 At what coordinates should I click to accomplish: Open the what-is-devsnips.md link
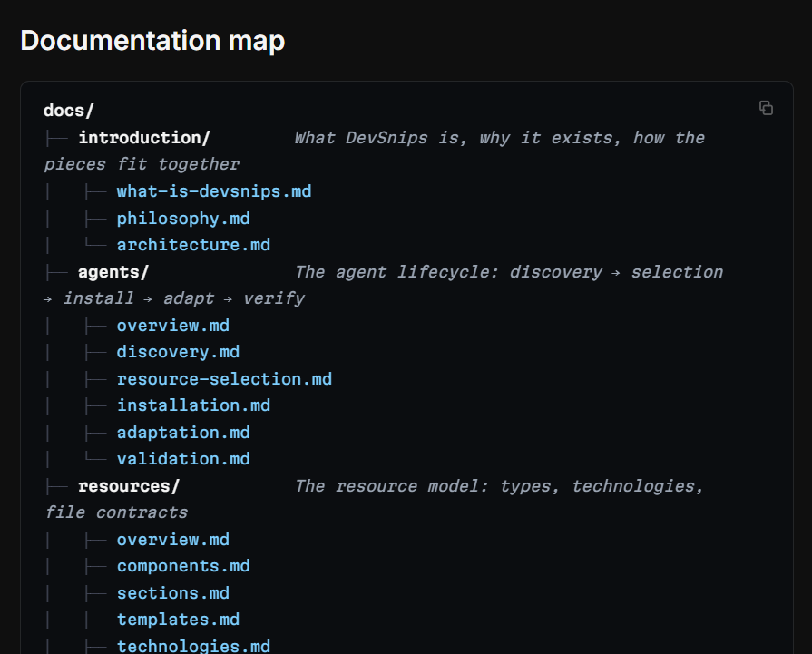214,191
